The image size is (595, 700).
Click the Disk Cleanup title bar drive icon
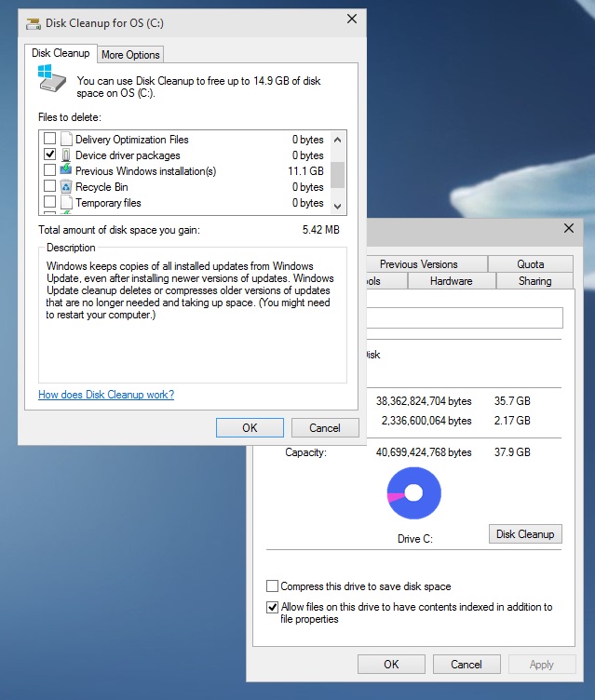[x=34, y=23]
